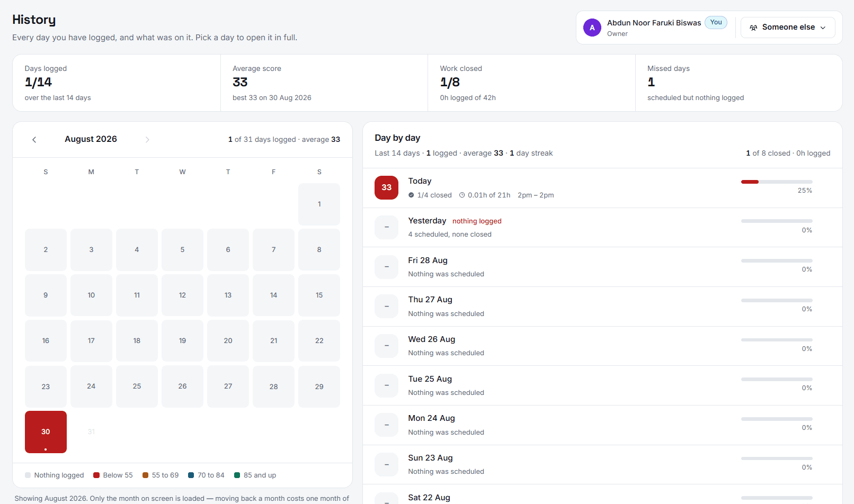Open the Wed 26 Aug row

pos(602,346)
